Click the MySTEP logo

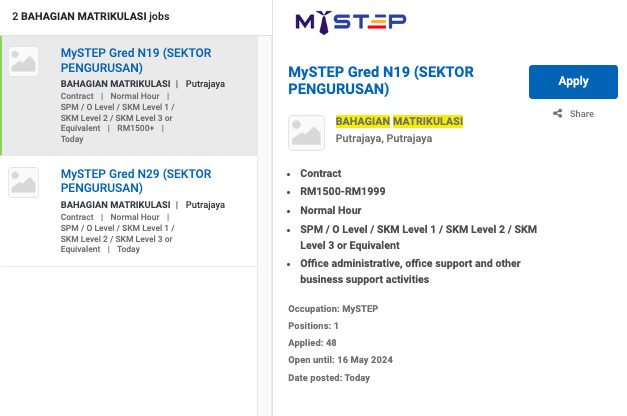[350, 21]
